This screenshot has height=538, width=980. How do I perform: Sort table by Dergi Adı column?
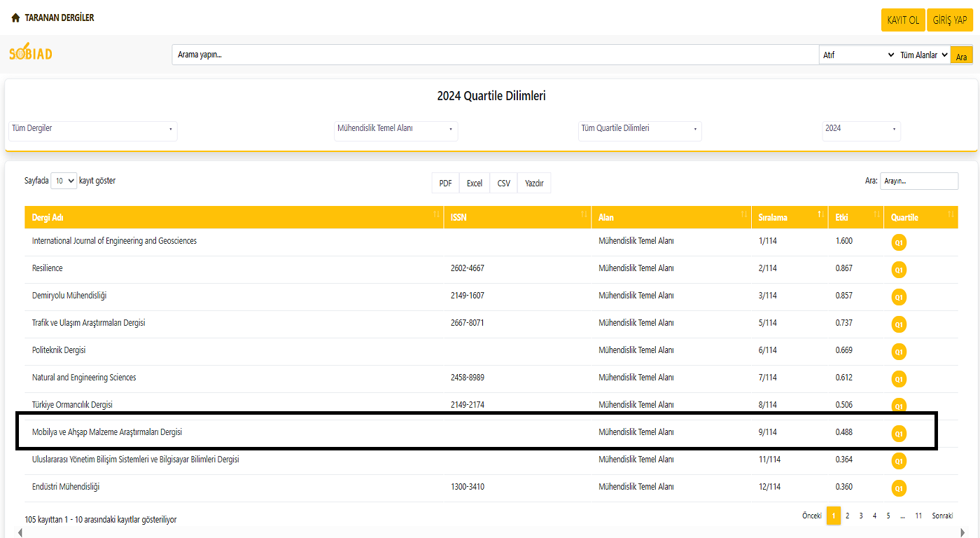click(234, 217)
